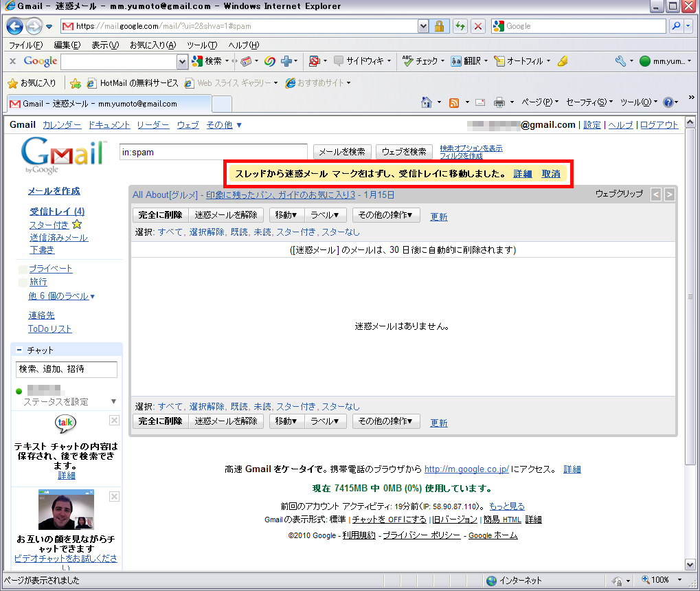Open お気に入り(A) menu
The height and width of the screenshot is (591, 700).
click(153, 45)
